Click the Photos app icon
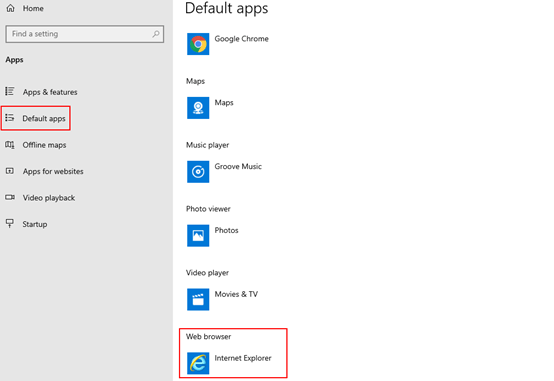Screen dimensions: 554x381 [x=198, y=236]
